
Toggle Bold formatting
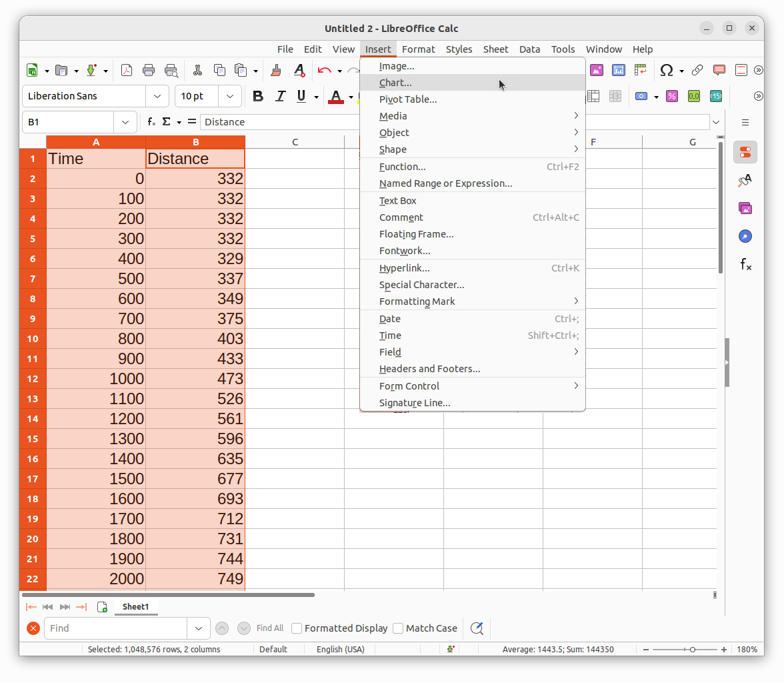258,96
